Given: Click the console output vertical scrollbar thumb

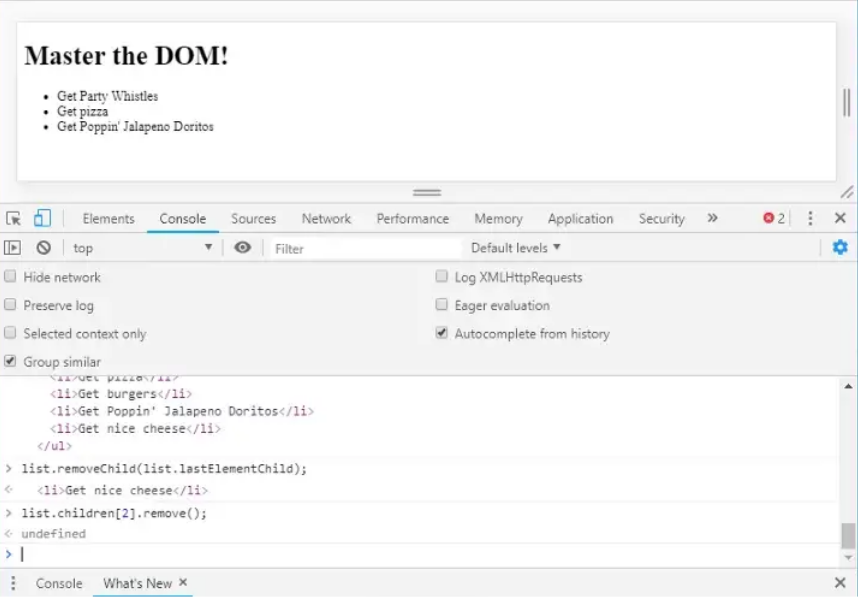Looking at the screenshot, I should click(x=848, y=536).
